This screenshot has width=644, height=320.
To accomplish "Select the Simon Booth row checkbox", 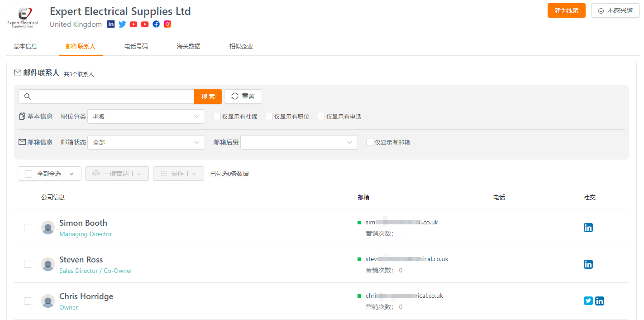I will point(28,228).
